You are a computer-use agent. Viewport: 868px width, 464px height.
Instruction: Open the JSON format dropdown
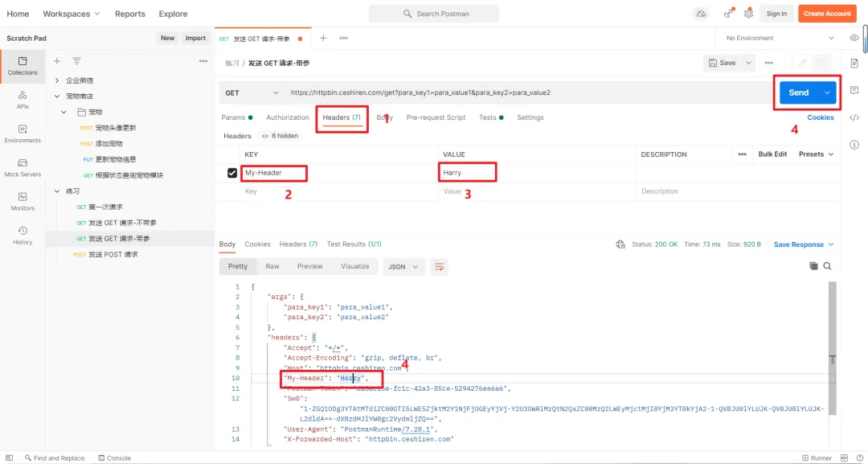pos(404,266)
